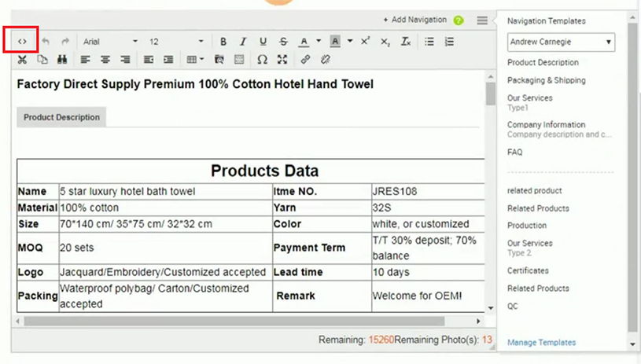
Task: Toggle superscript formatting
Action: 365,42
